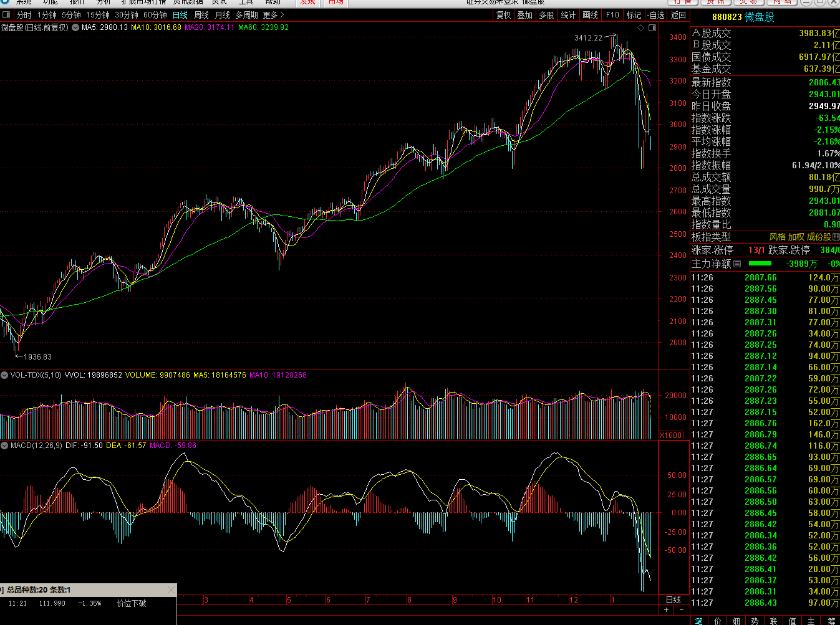Image resolution: width=840 pixels, height=625 pixels.
Task: Switch to the 月线 monthly chart
Action: click(x=222, y=15)
